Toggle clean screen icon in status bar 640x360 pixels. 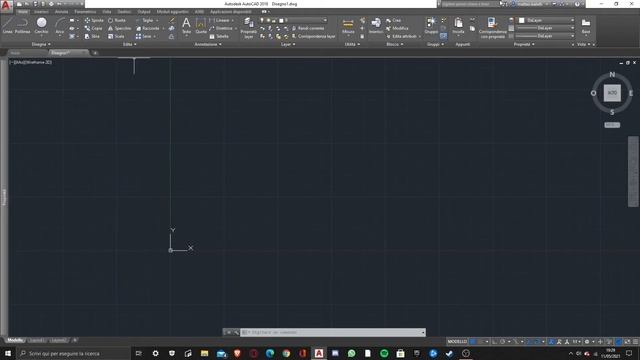[x=627, y=342]
